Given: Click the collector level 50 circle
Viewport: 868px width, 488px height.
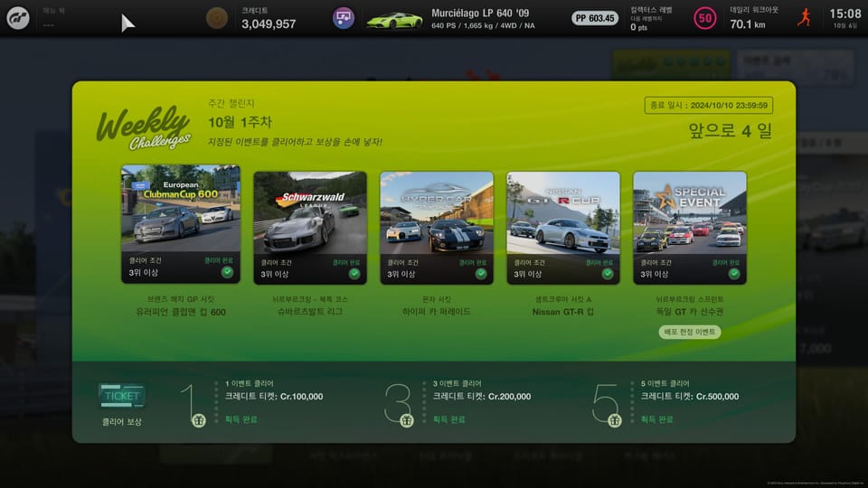Looking at the screenshot, I should point(704,18).
